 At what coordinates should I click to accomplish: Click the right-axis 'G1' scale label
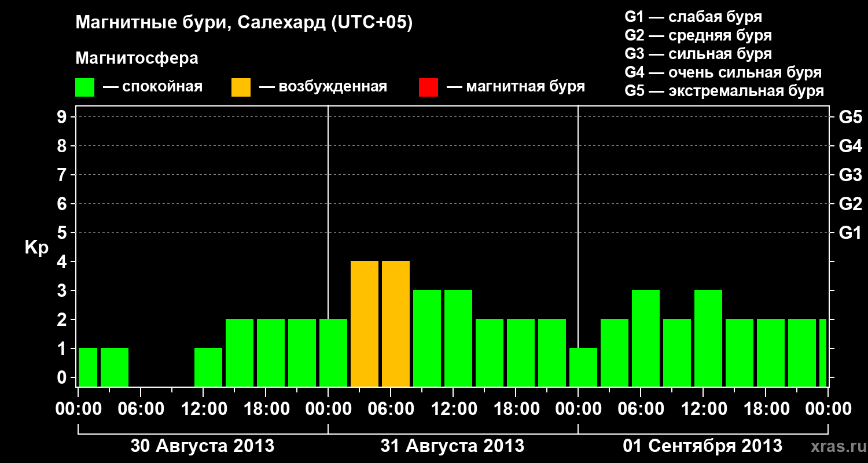(850, 233)
